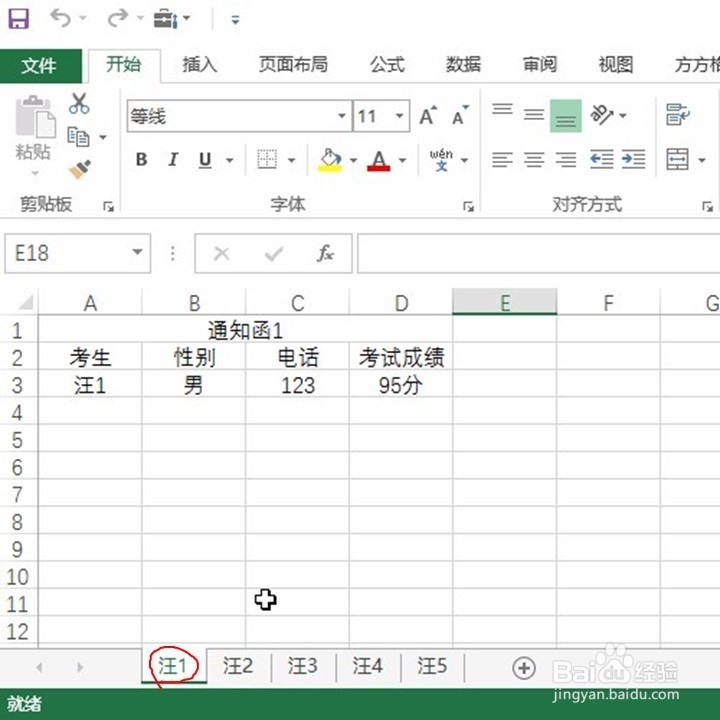Click the text Orientation icon
Screen dimensions: 720x720
tap(602, 115)
